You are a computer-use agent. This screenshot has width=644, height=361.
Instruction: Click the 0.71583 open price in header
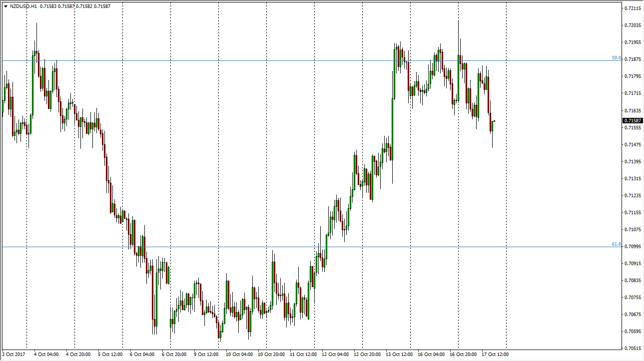tap(48, 6)
